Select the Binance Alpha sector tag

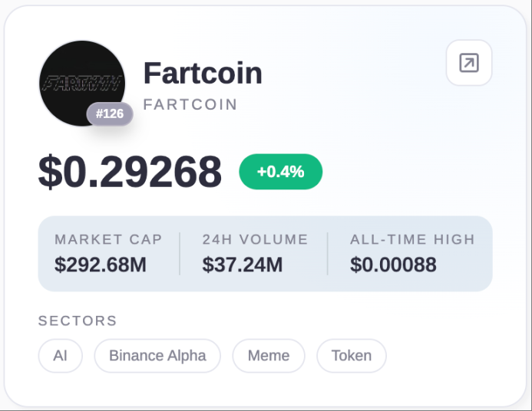pyautogui.click(x=157, y=356)
